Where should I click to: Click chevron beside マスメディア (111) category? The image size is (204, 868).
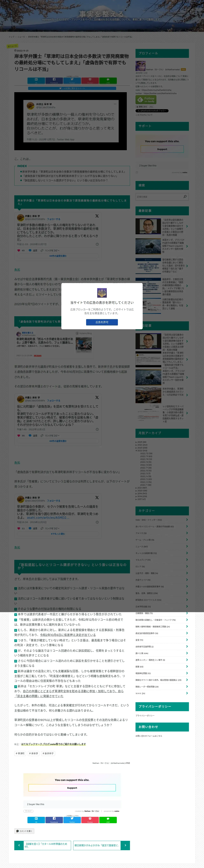pos(187,560)
